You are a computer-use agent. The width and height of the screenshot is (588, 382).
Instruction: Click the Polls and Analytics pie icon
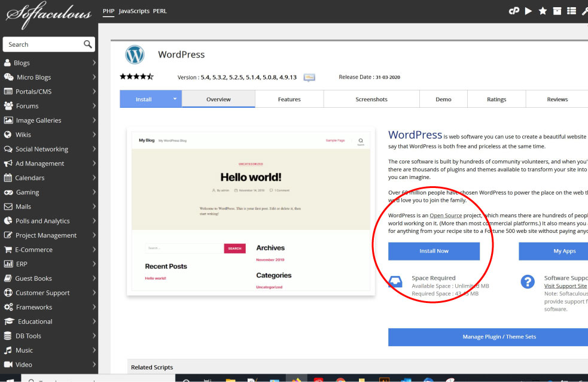point(8,221)
